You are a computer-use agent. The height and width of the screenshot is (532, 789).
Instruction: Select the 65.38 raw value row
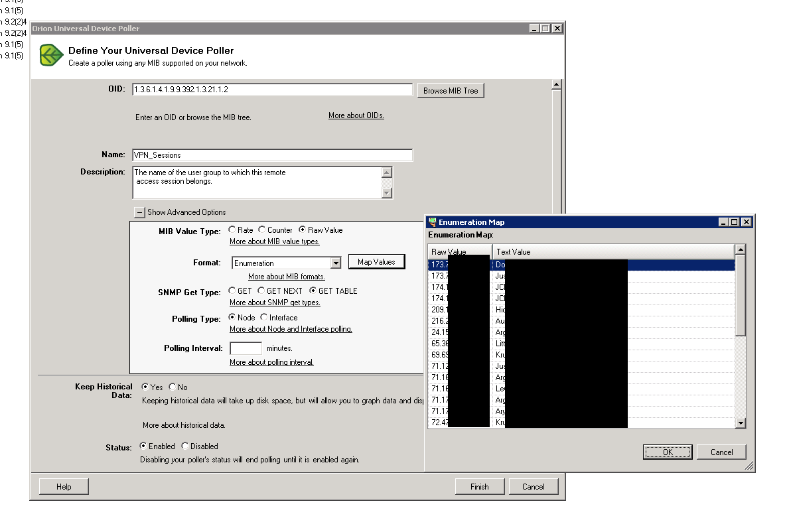[x=581, y=344]
